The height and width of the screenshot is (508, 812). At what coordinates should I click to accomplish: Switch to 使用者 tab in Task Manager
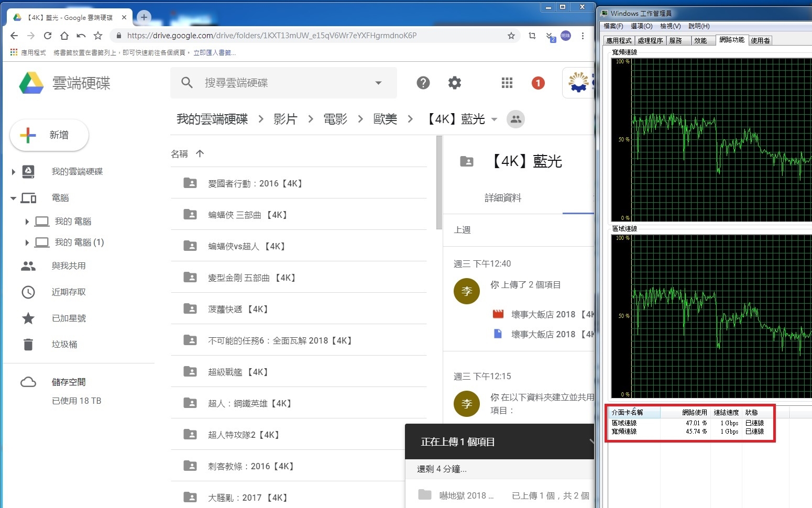760,41
